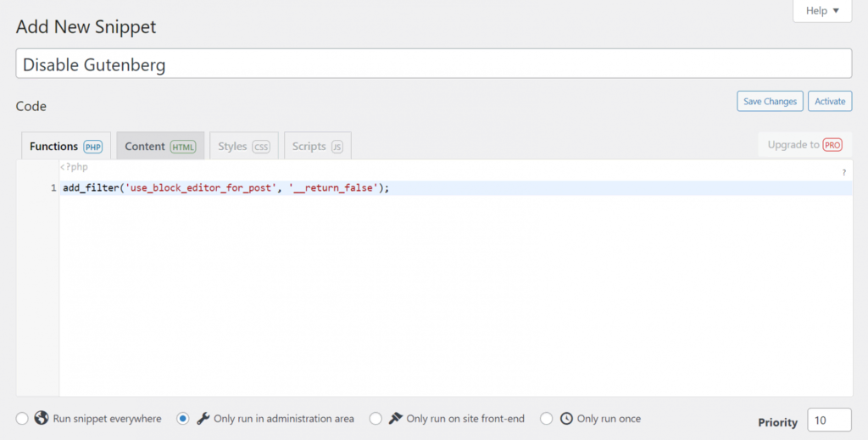This screenshot has height=440, width=868.
Task: Switch to the Functions tab
Action: tap(53, 147)
